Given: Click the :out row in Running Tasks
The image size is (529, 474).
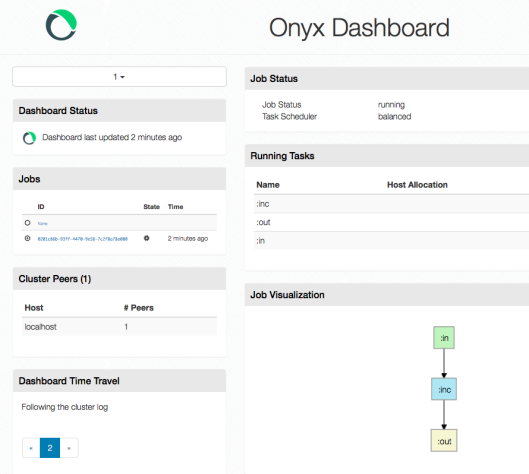Looking at the screenshot, I should 391,222.
